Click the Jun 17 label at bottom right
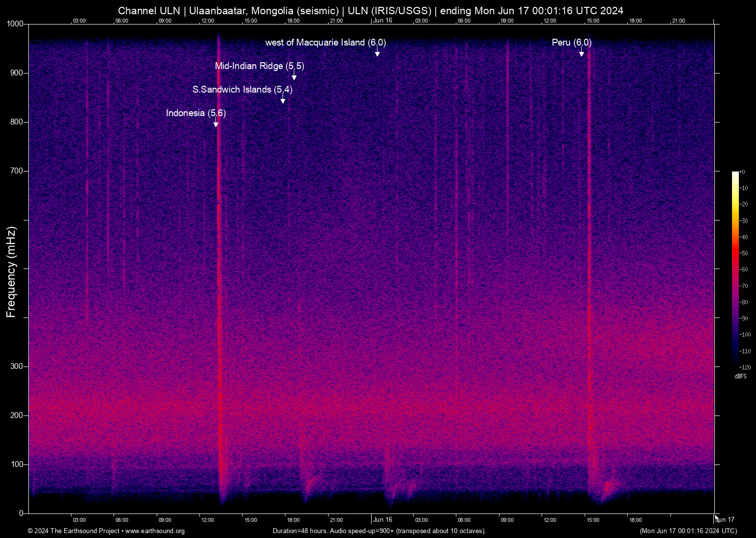 click(725, 519)
